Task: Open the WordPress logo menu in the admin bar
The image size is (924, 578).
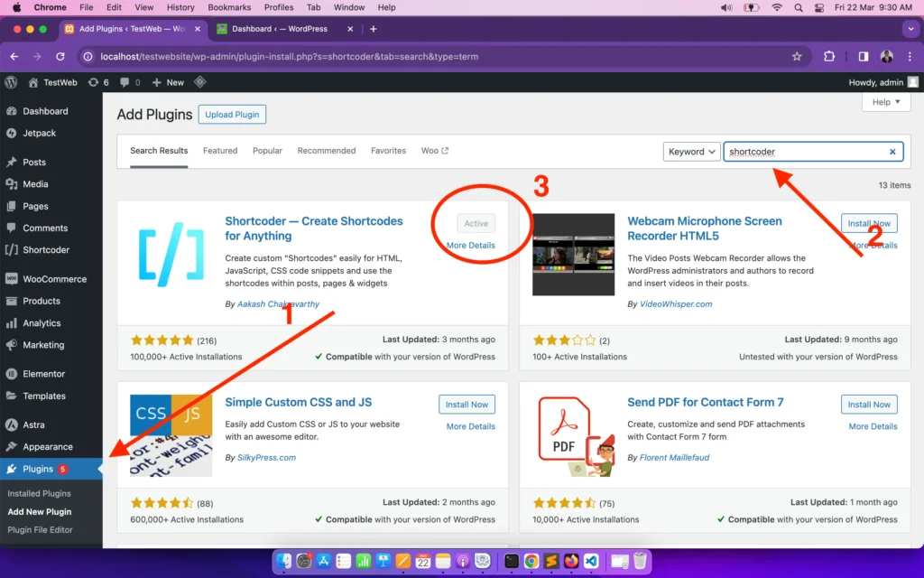Action: tap(11, 82)
